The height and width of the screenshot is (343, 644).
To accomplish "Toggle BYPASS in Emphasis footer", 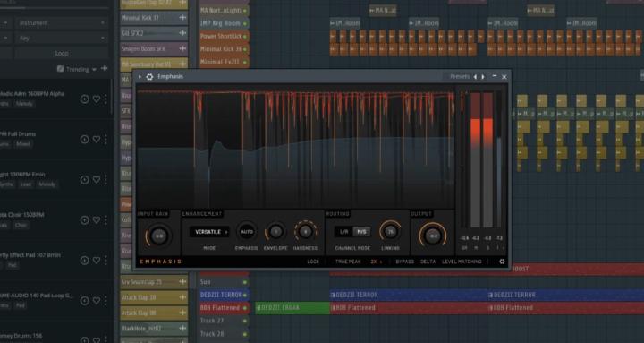I will [404, 262].
